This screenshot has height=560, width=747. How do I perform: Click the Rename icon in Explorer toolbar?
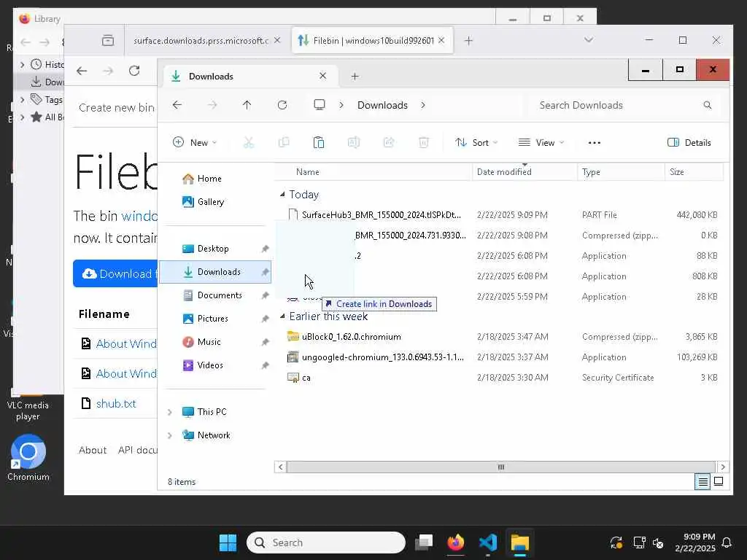(354, 142)
